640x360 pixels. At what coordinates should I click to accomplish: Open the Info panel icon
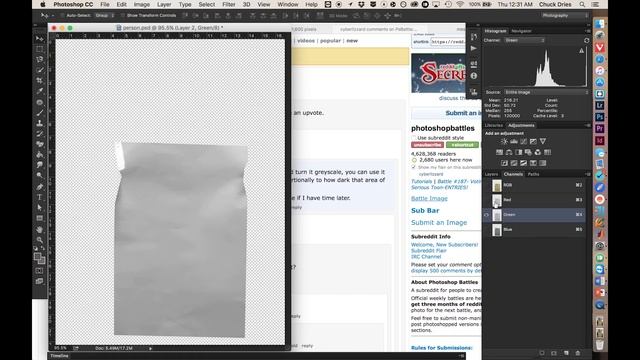(473, 76)
